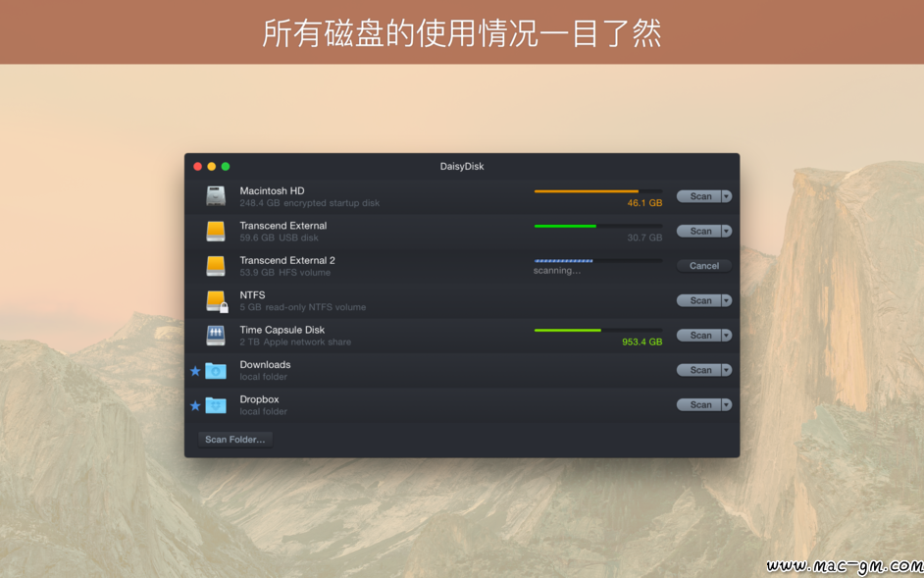Select the Downloads folder icon

pyautogui.click(x=216, y=370)
